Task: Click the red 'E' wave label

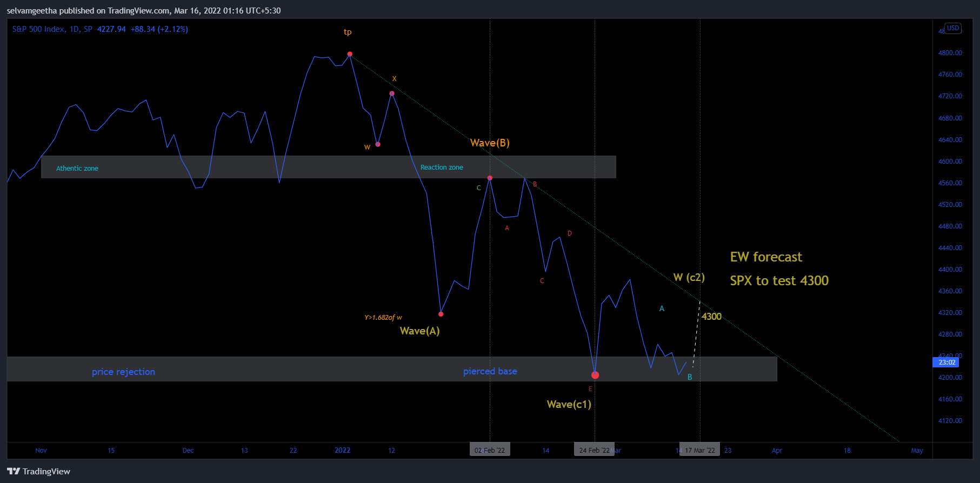Action: click(x=590, y=389)
